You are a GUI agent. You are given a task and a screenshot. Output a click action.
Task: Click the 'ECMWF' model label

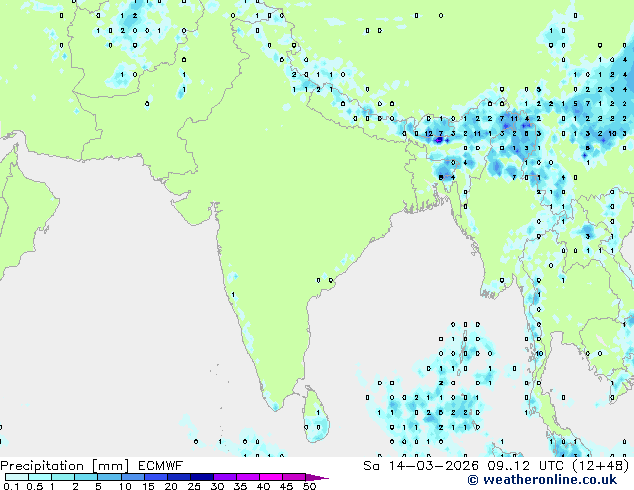(160, 466)
